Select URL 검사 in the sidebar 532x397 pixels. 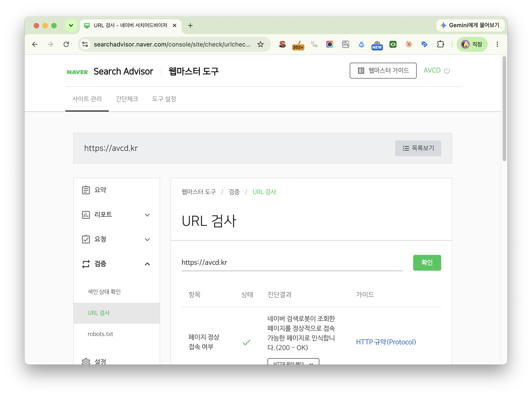click(x=116, y=313)
